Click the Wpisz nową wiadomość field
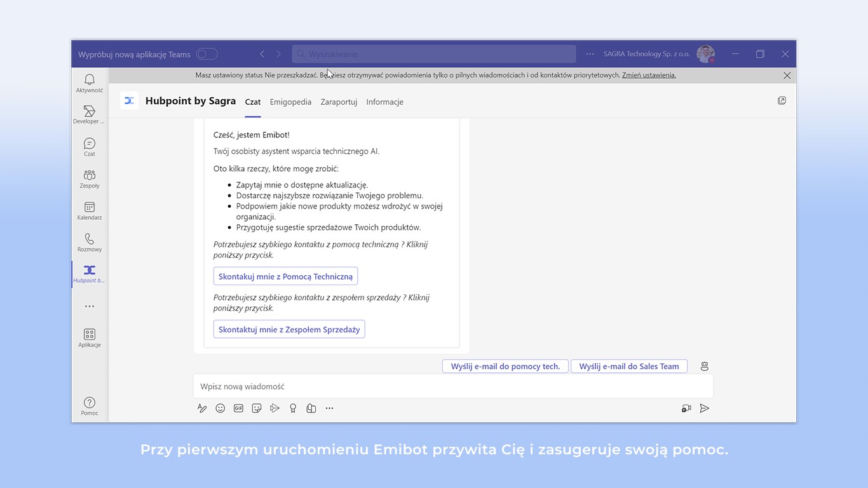The height and width of the screenshot is (488, 868). pyautogui.click(x=453, y=386)
